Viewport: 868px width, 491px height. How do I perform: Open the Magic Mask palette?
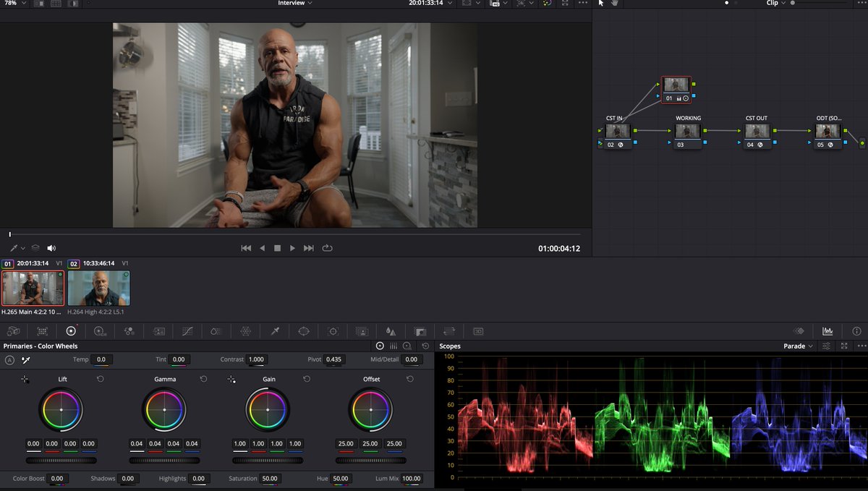(362, 330)
